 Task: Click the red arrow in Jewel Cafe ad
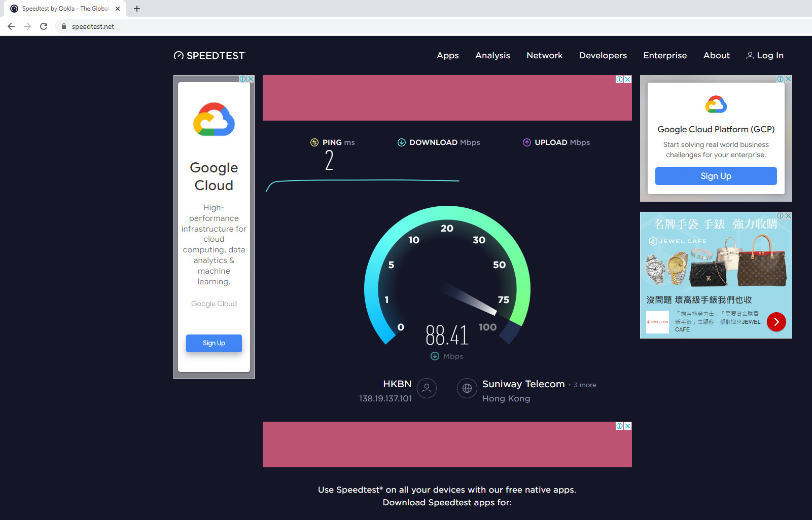(x=776, y=322)
